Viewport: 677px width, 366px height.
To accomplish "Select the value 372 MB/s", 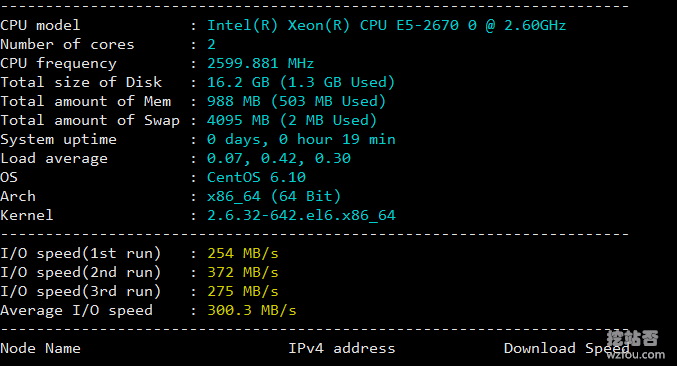I will click(243, 272).
